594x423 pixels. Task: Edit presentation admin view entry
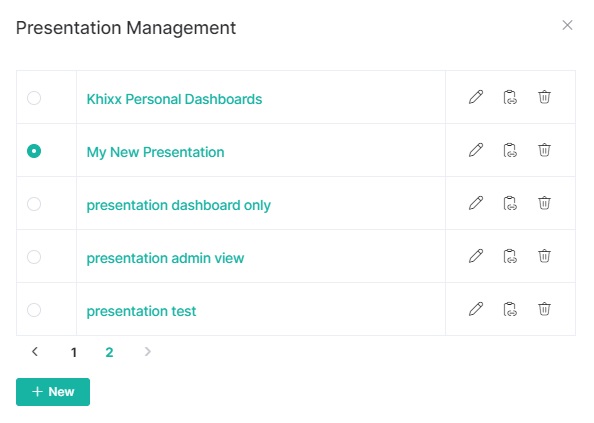pos(476,256)
